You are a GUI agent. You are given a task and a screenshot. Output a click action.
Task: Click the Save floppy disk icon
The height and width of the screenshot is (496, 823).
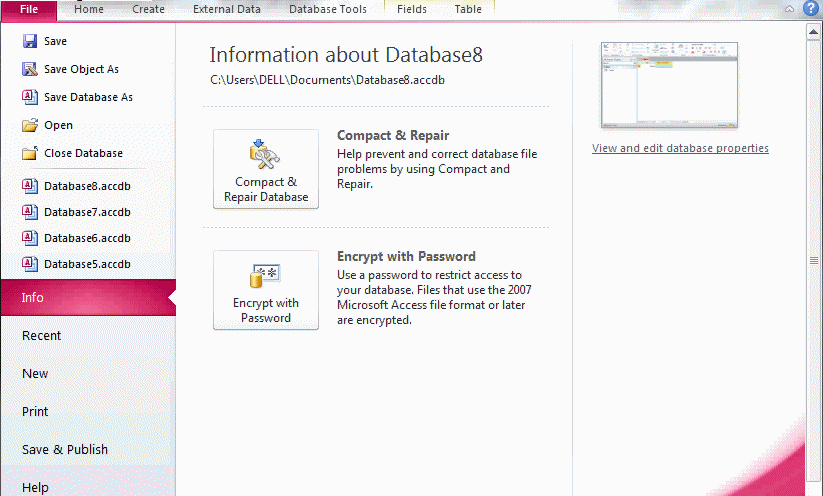coord(30,41)
